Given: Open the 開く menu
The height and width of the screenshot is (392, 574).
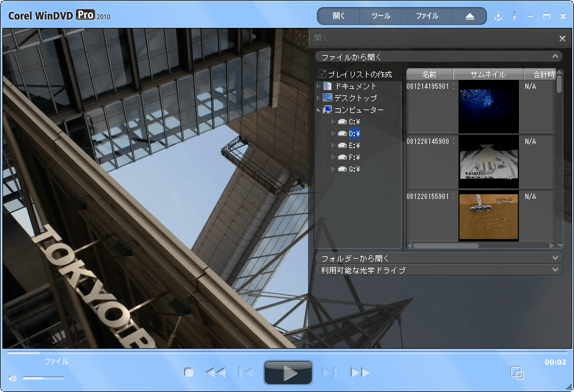Looking at the screenshot, I should [339, 16].
